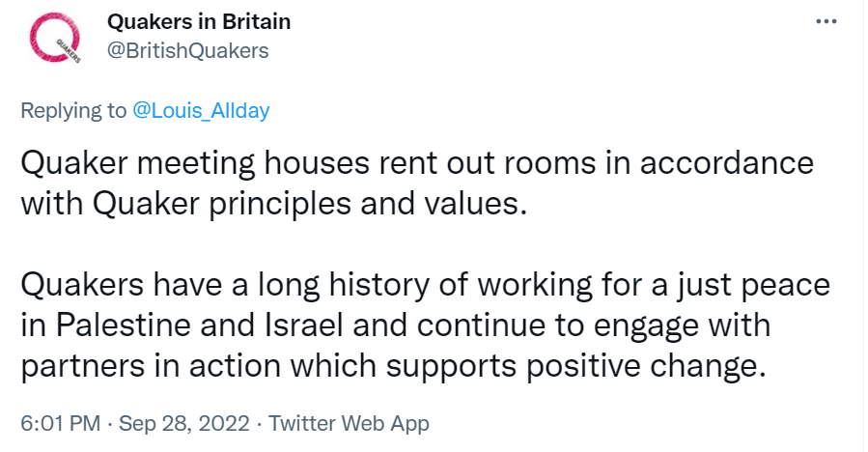Click the line 'with Quaker principles and values.'
Screen dimensions: 868x452
(x=273, y=204)
